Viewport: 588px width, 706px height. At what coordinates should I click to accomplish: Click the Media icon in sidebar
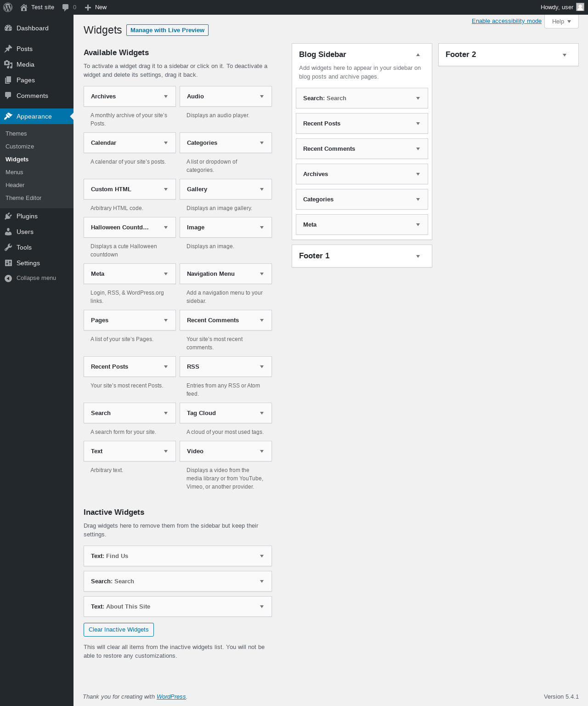[x=8, y=64]
